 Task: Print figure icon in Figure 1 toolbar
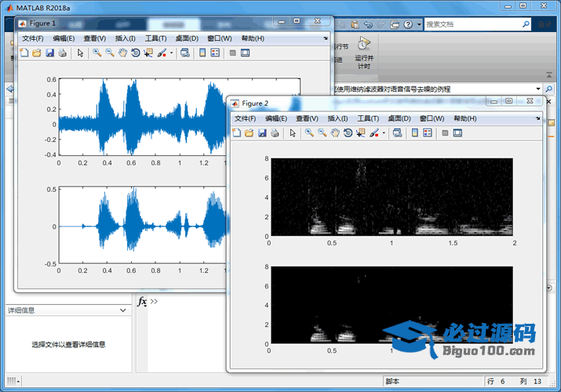63,53
